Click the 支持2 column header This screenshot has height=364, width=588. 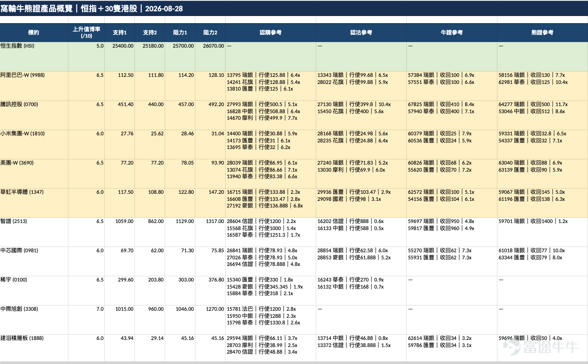150,33
